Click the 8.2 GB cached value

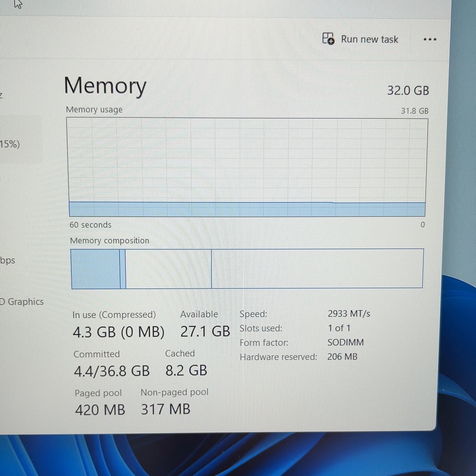pyautogui.click(x=186, y=371)
